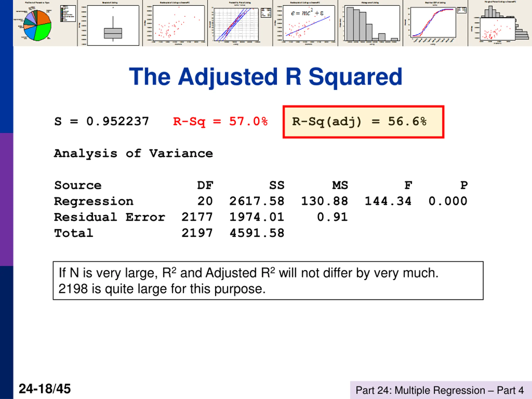The height and width of the screenshot is (399, 532).
Task: Click the e = mc² regression scatterplot thumbnail
Action: 305,23
